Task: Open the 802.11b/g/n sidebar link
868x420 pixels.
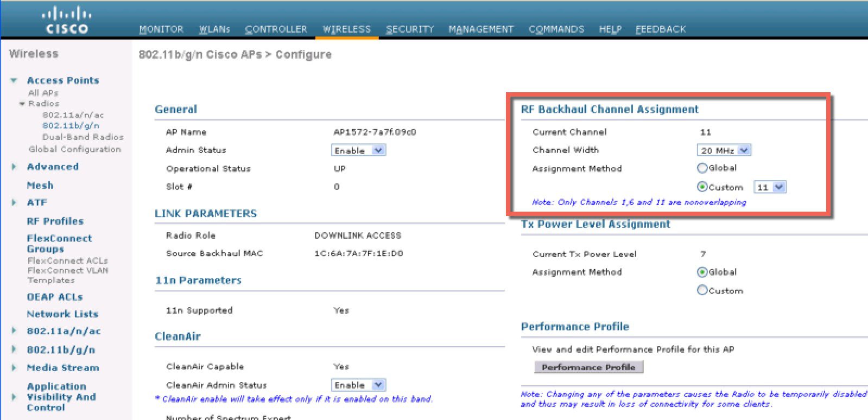Action: (61, 349)
